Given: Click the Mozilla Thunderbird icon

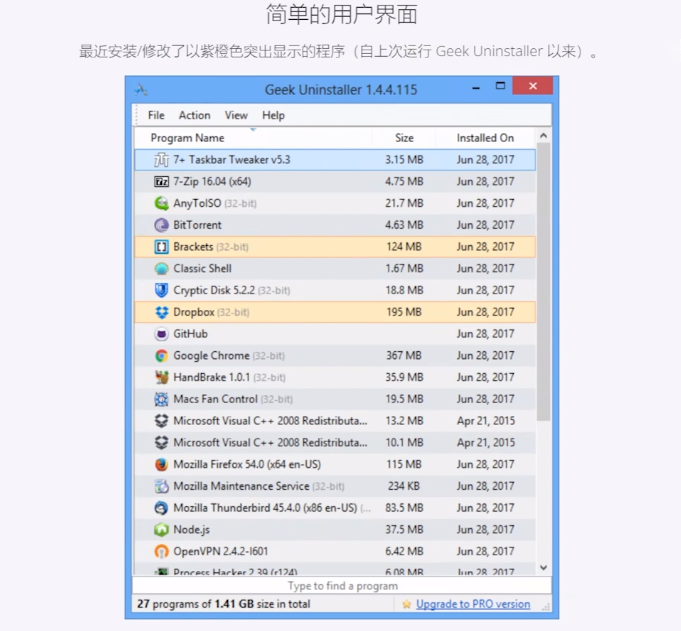Looking at the screenshot, I should (162, 508).
